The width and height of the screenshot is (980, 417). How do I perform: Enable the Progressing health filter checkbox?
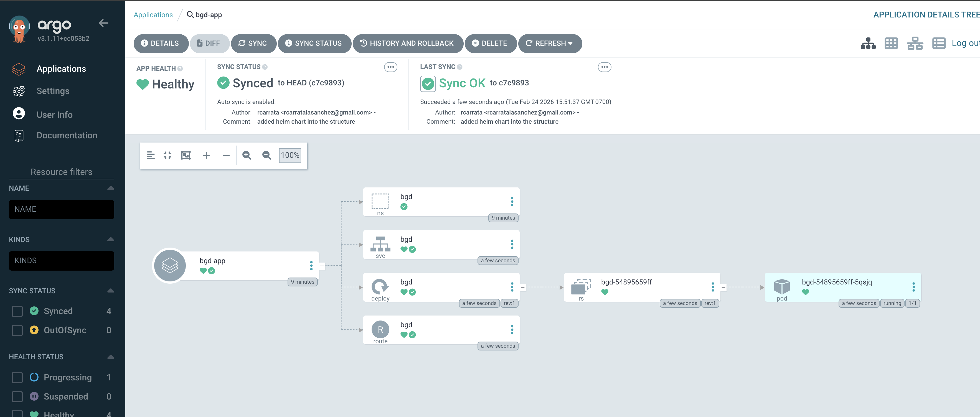click(17, 377)
